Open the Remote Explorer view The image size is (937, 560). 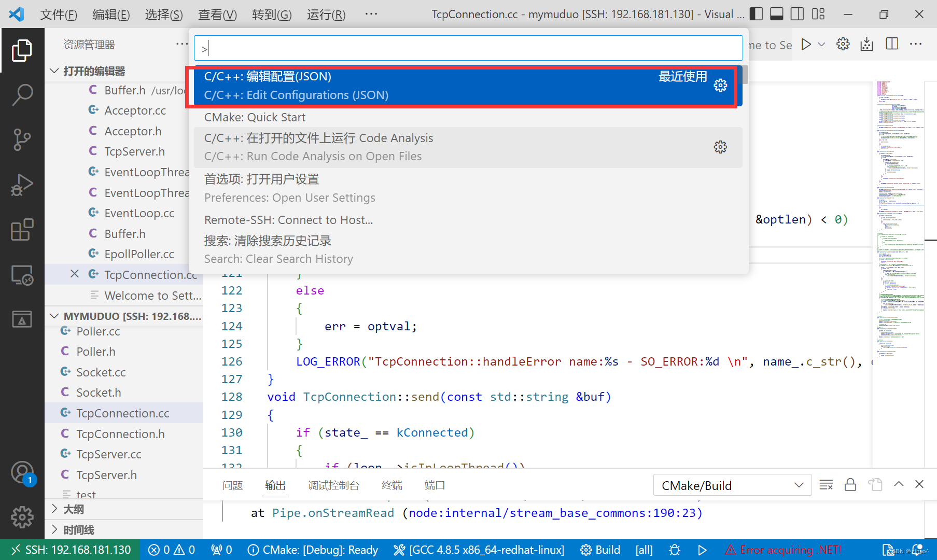(x=22, y=275)
